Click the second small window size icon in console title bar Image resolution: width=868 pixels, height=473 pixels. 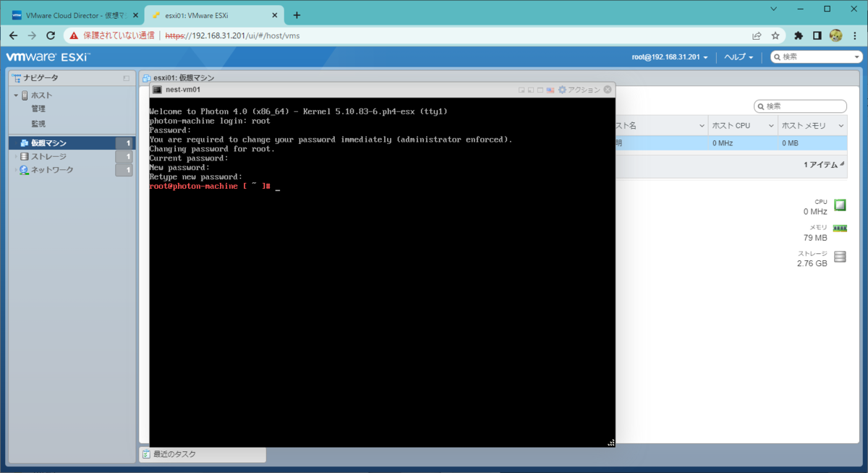click(531, 90)
